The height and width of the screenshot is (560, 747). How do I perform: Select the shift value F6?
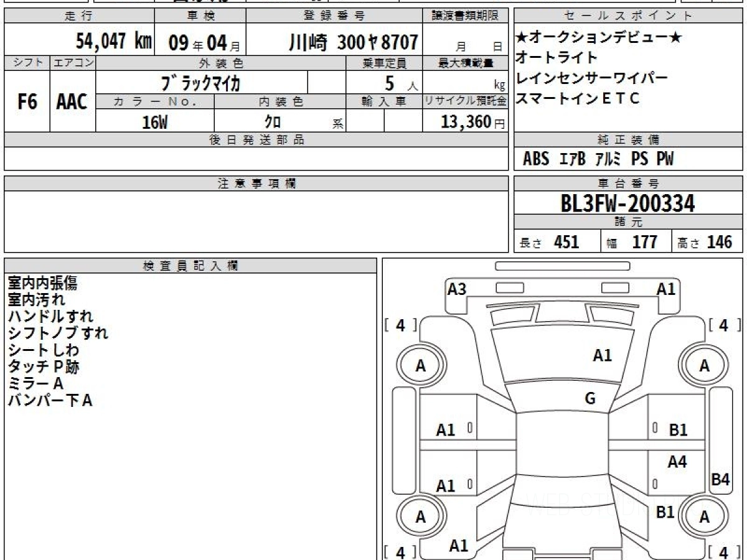(x=27, y=102)
